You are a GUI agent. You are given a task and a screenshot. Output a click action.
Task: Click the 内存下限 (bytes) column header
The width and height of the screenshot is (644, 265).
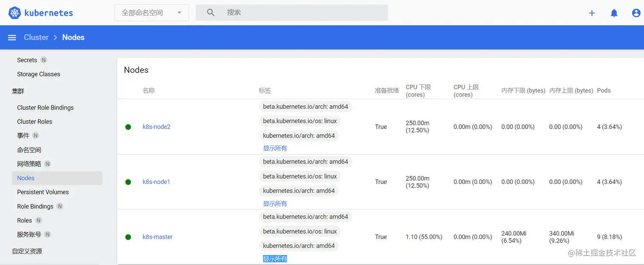[x=523, y=91]
